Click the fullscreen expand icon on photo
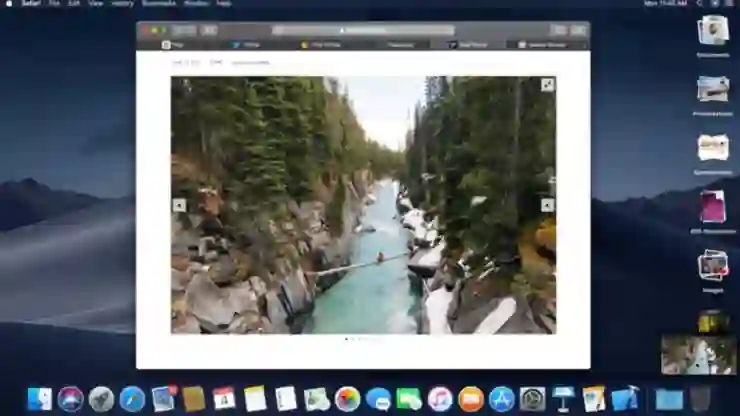 547,85
